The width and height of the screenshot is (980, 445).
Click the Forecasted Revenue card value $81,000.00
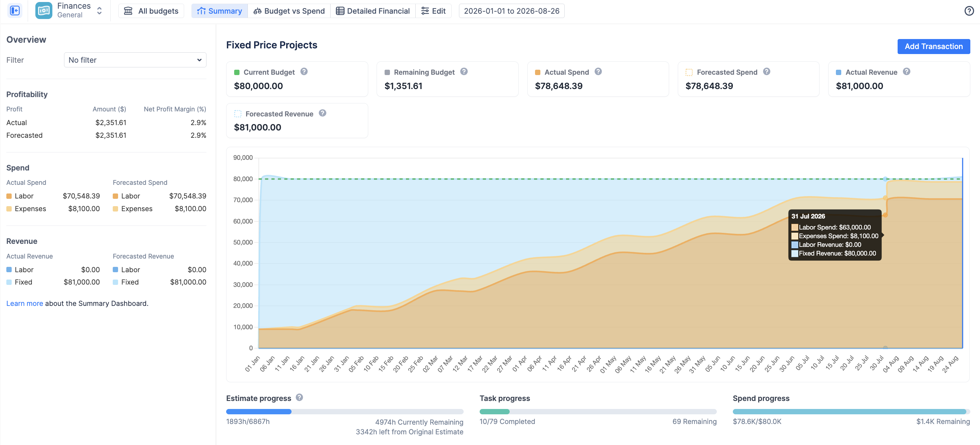click(258, 127)
